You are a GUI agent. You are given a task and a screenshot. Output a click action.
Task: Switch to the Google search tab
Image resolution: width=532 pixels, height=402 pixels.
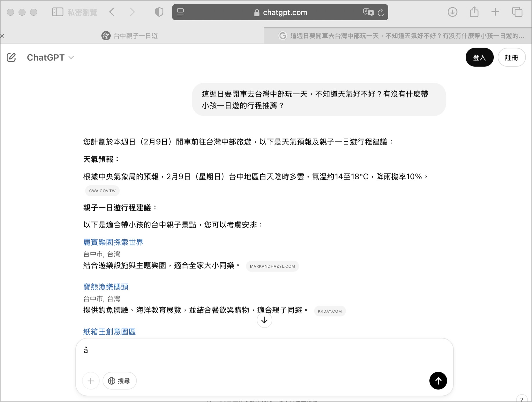pos(398,36)
